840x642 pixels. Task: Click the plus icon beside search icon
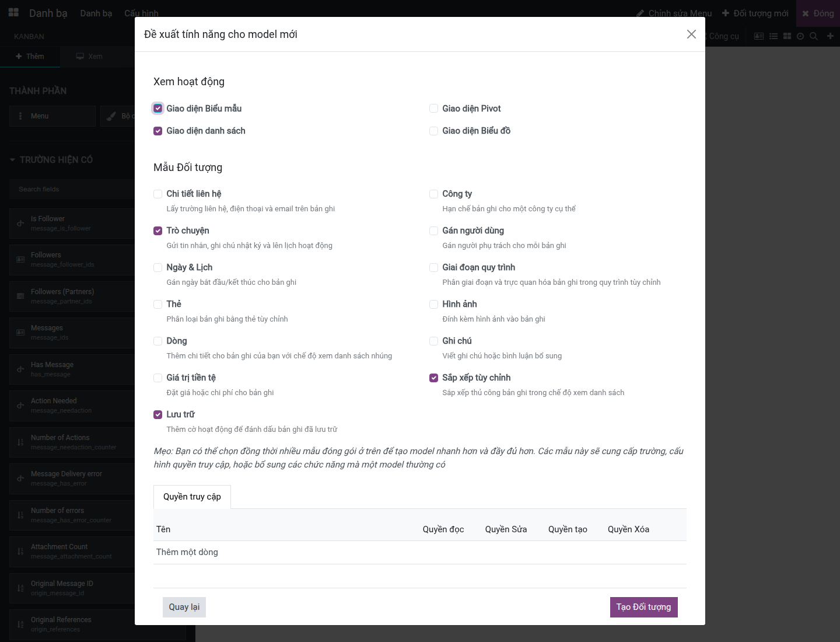pyautogui.click(x=830, y=36)
